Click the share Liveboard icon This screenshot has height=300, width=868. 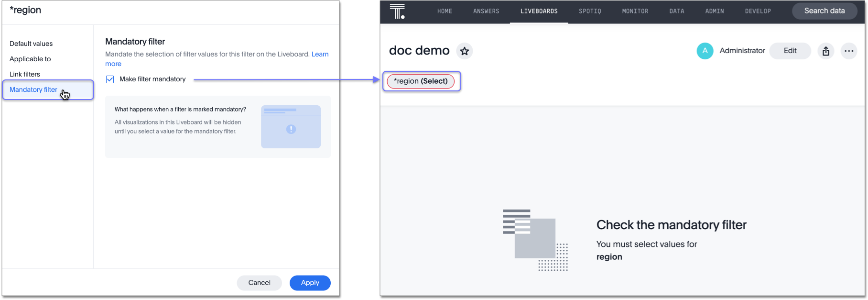tap(826, 51)
